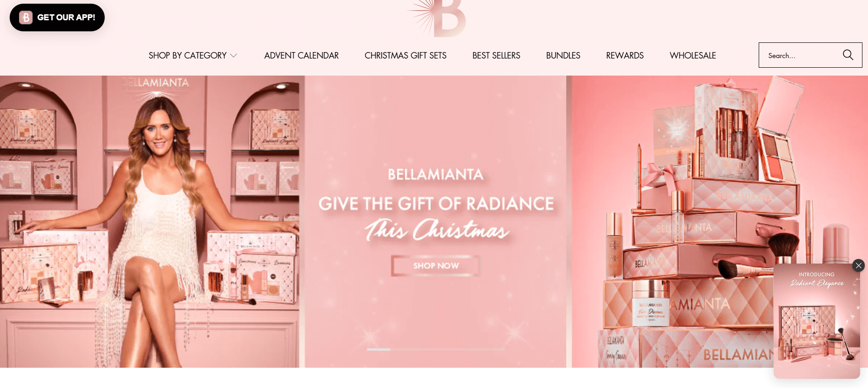Open the Bundles page
868x388 pixels.
pyautogui.click(x=563, y=55)
